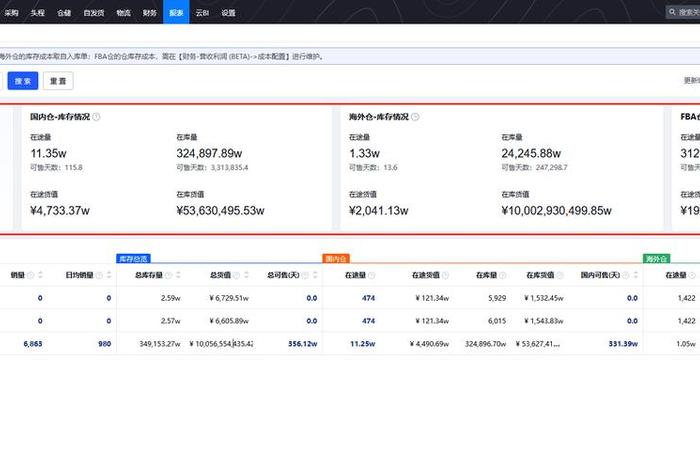Screen dimensions: 700x470
Task: Open the 财务 menu in top navigation
Action: click(150, 13)
